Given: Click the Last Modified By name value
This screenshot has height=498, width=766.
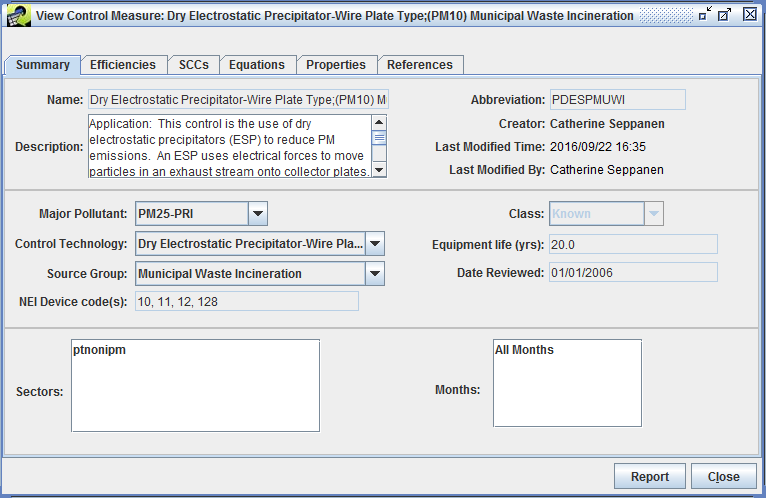Looking at the screenshot, I should pos(607,170).
